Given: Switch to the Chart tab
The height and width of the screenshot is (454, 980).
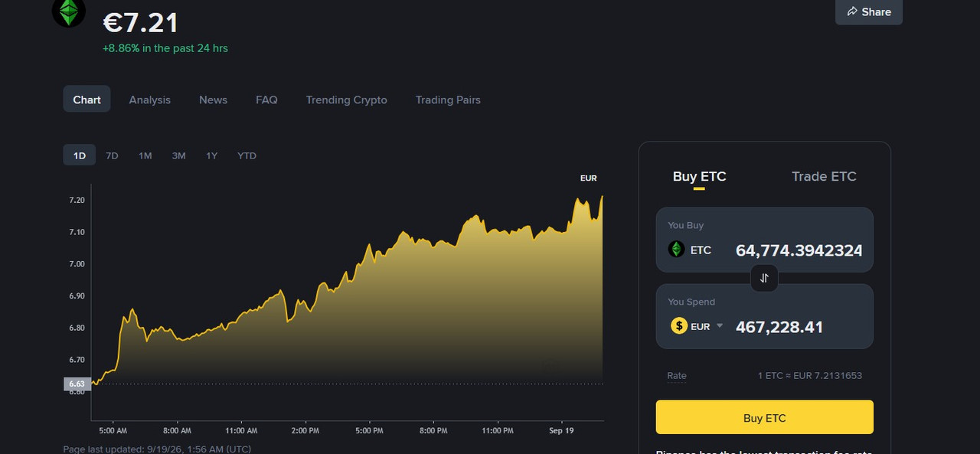Looking at the screenshot, I should [87, 100].
